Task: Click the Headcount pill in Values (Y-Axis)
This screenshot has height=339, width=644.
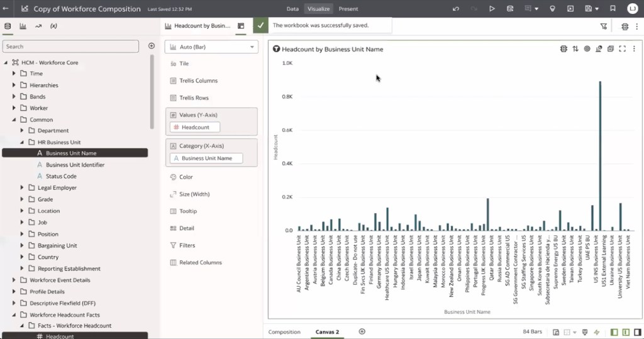Action: 195,127
